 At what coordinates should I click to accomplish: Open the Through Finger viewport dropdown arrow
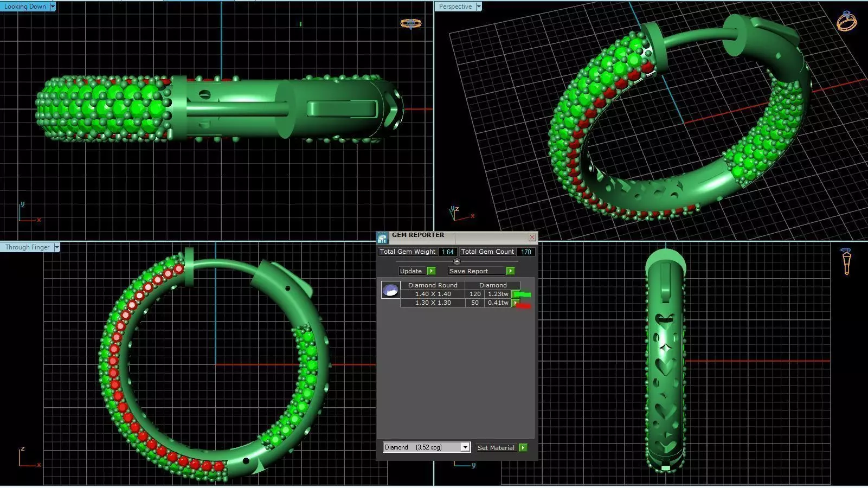(x=56, y=247)
